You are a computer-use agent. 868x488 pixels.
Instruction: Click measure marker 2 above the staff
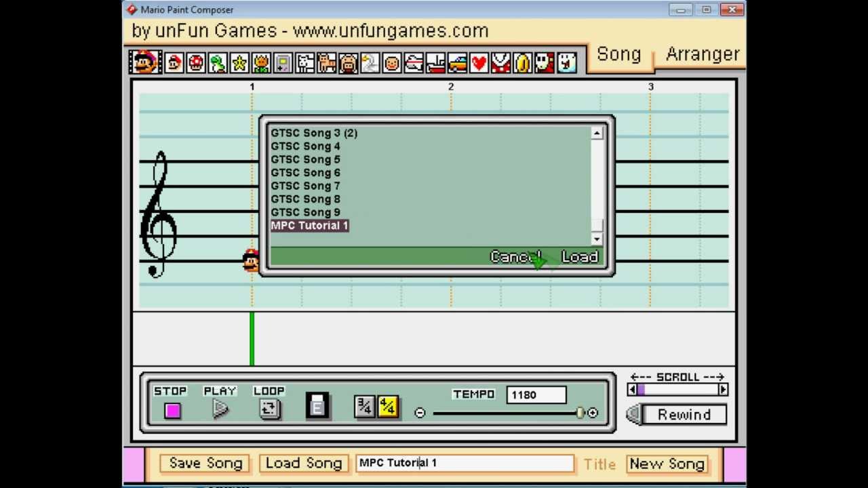(x=450, y=87)
